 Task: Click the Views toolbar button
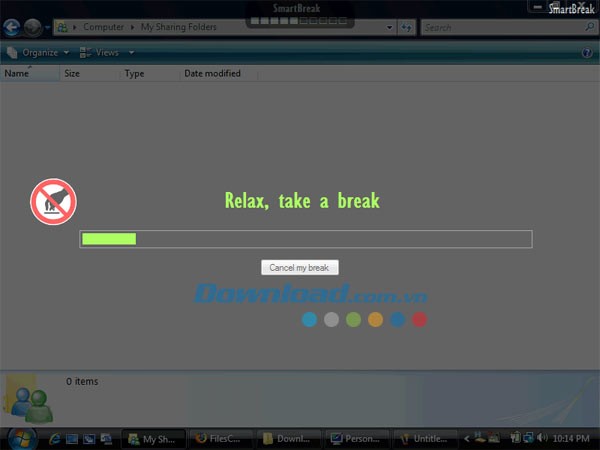pyautogui.click(x=99, y=53)
